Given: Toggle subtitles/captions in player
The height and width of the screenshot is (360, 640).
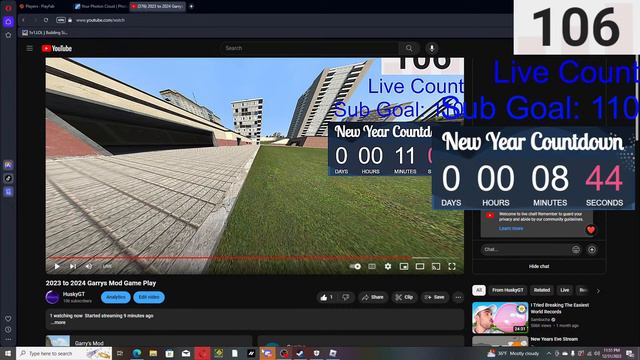Looking at the screenshot, I should pyautogui.click(x=372, y=267).
